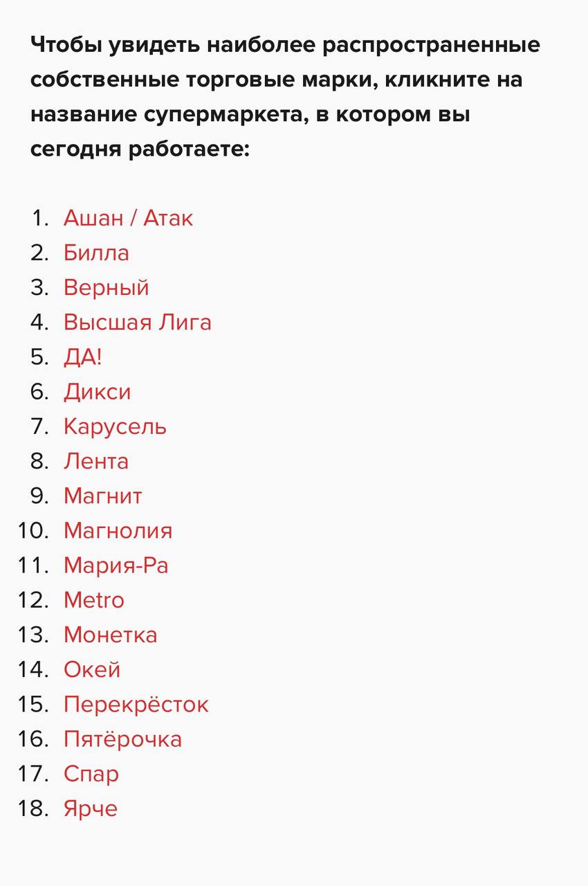Open the Магнолия supermarket link
This screenshot has width=588, height=886.
[x=118, y=531]
